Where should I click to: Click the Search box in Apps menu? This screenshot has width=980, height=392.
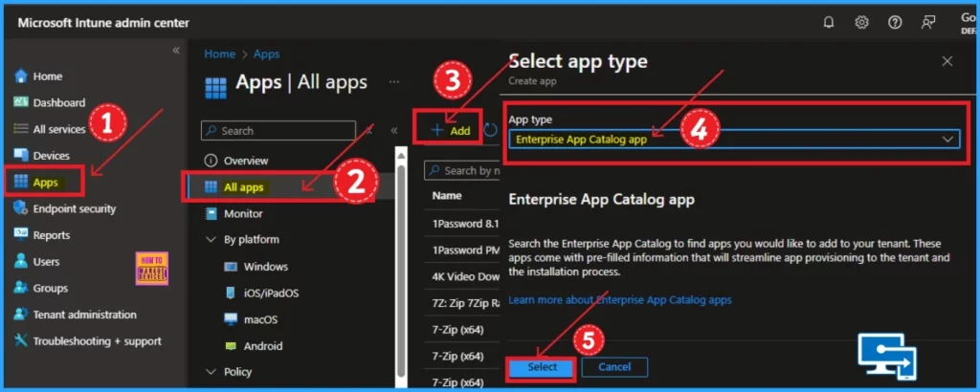point(278,131)
